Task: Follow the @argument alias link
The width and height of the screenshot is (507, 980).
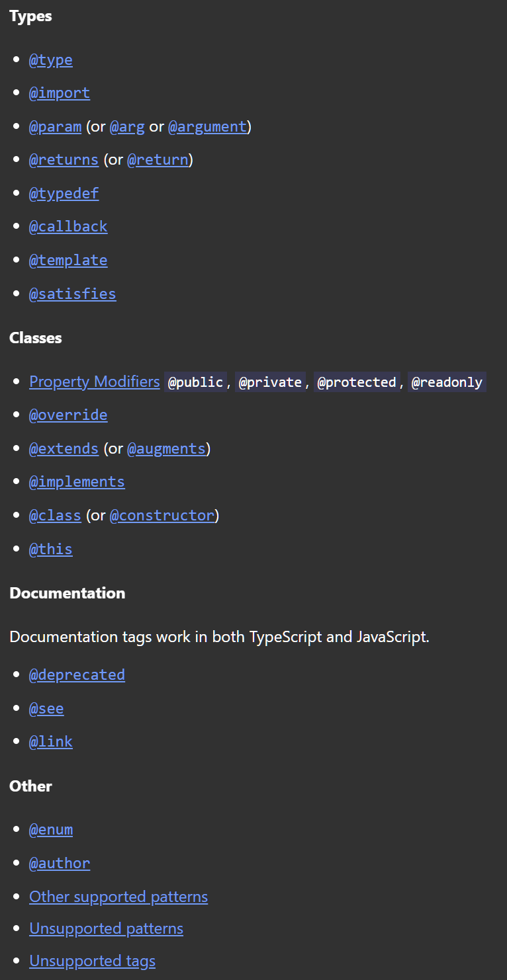Action: click(x=207, y=126)
